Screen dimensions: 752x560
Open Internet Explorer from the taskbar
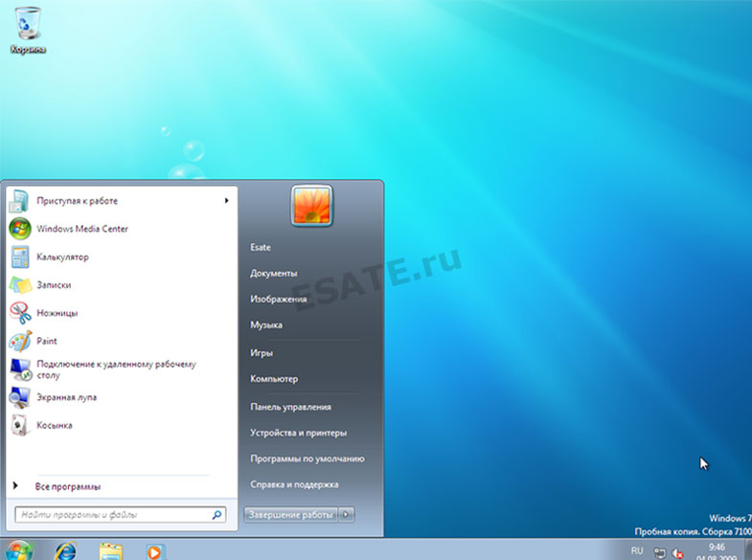65,550
